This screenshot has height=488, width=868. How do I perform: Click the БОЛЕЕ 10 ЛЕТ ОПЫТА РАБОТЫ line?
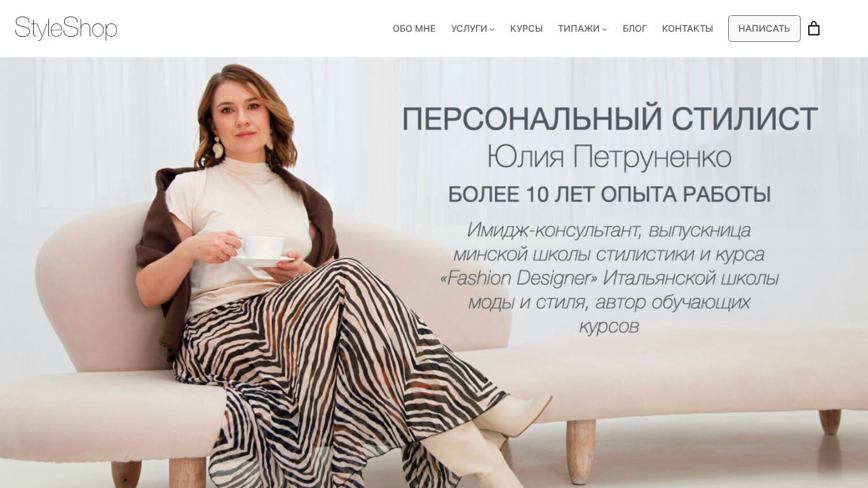point(609,194)
